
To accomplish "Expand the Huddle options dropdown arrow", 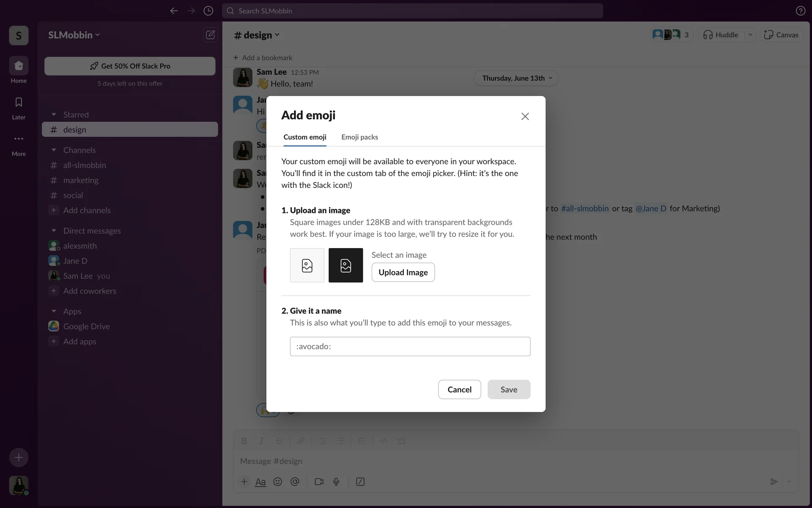I will coord(750,35).
